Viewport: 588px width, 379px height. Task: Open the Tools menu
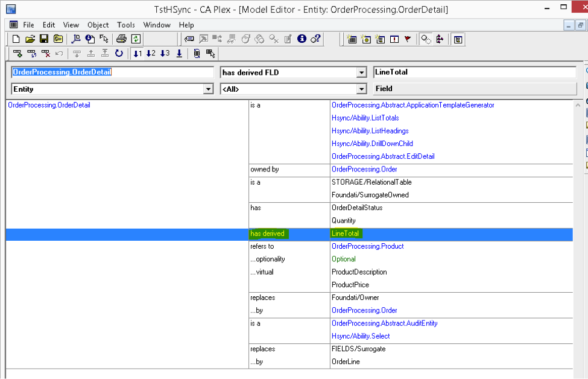coord(126,25)
